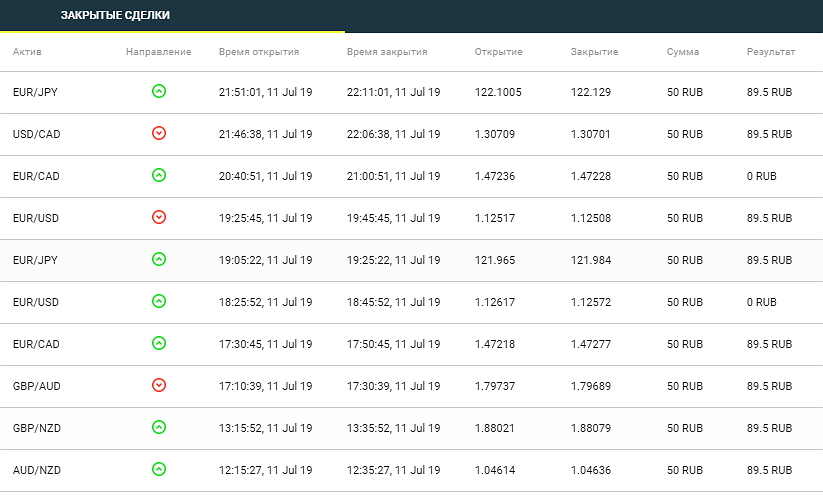Click green up arrow for 21:51:01 EUR/JPY trade
Screen dimensions: 823x499
(159, 91)
